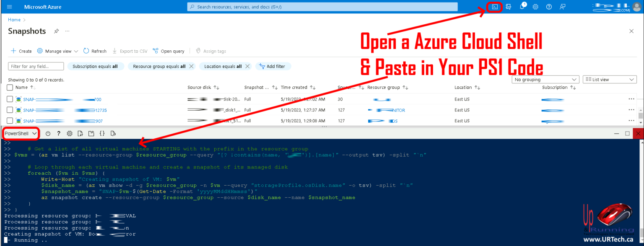Restart Cloud Shell with power icon
Screen dimensions: 644x246
[x=48, y=134]
